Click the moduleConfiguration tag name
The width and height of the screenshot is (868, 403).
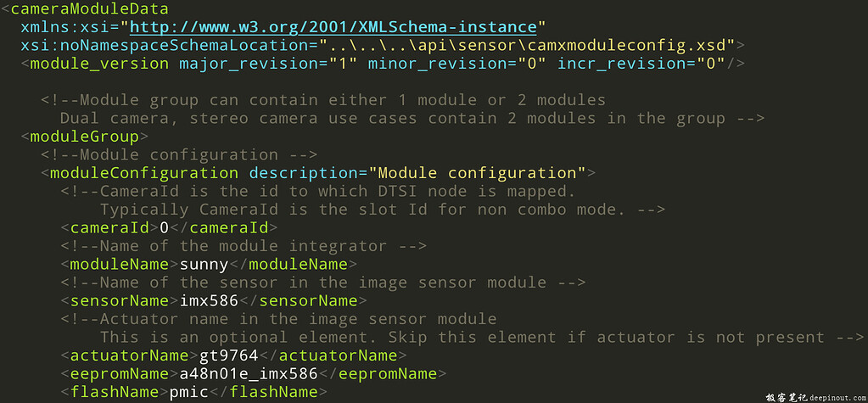coord(144,173)
